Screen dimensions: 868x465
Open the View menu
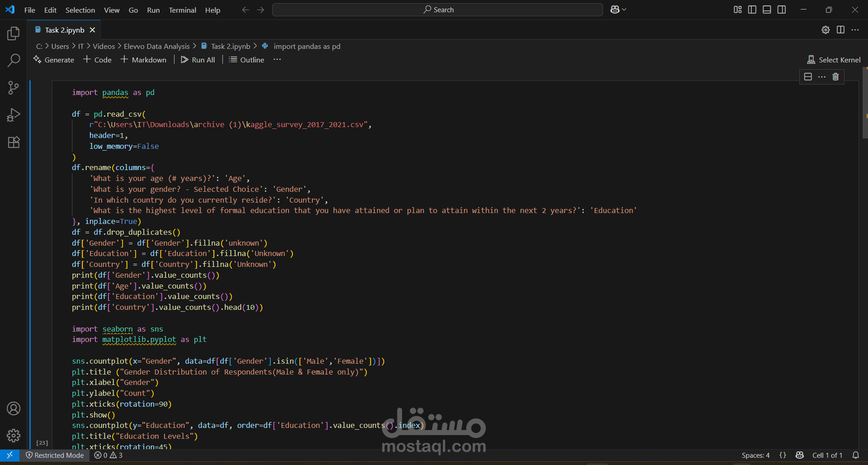(x=112, y=10)
